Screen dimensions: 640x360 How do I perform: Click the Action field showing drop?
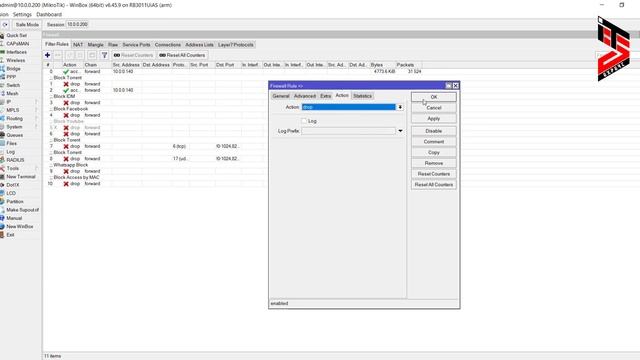pos(349,107)
